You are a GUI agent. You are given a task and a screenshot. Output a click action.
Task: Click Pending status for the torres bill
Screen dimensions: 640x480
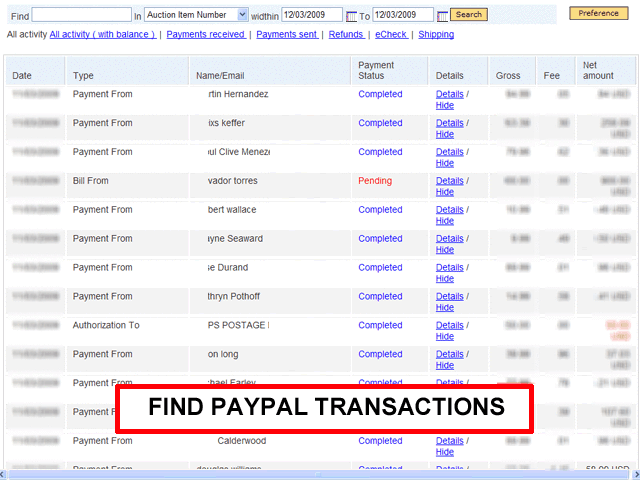375,181
